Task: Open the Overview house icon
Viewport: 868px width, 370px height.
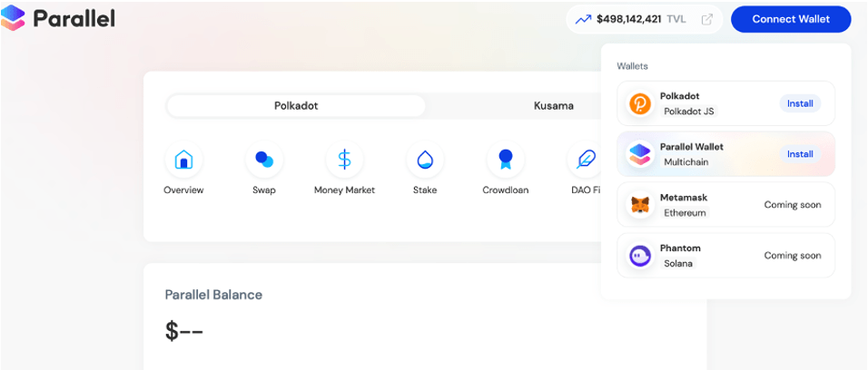Action: click(x=183, y=161)
